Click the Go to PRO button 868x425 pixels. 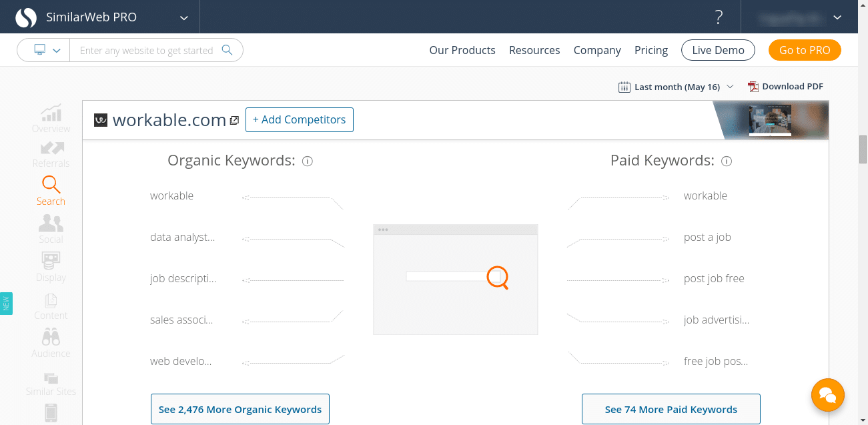pos(805,50)
